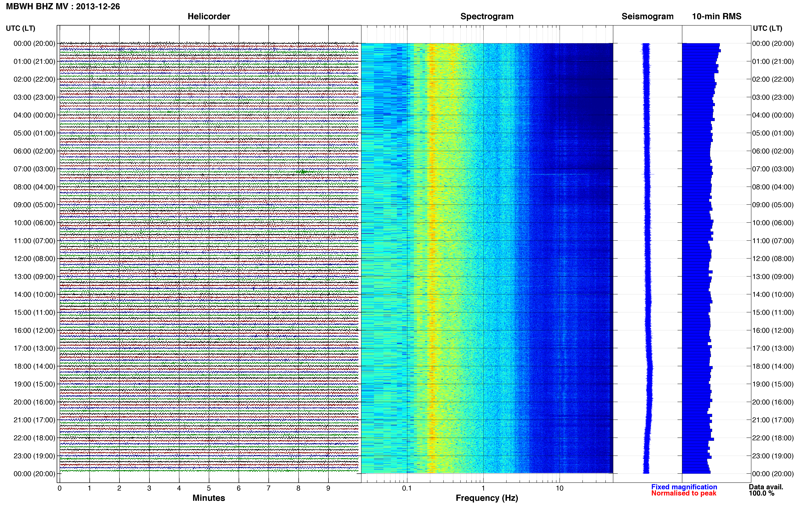Click the left '15:00 (11:00)' time label
Image resolution: width=812 pixels, height=508 pixels.
pos(34,312)
